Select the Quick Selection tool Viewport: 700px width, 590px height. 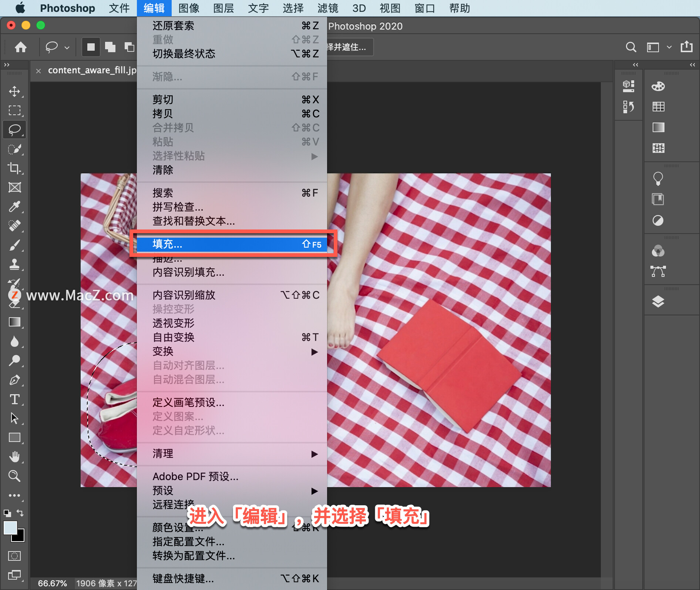point(14,149)
